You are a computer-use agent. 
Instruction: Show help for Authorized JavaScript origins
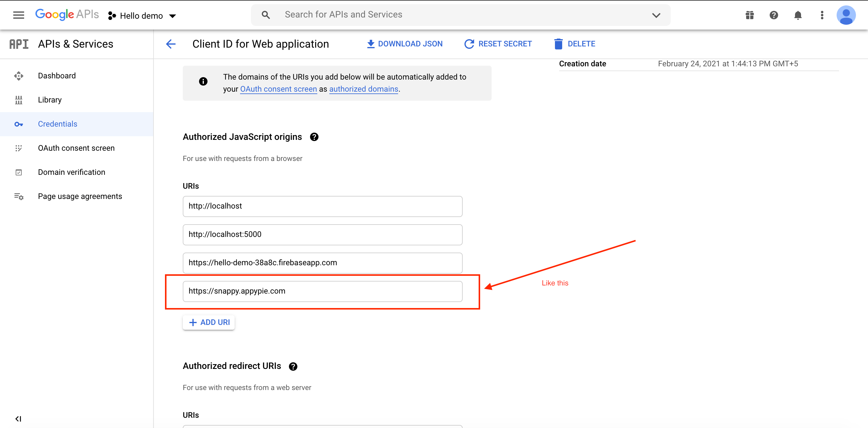(314, 137)
